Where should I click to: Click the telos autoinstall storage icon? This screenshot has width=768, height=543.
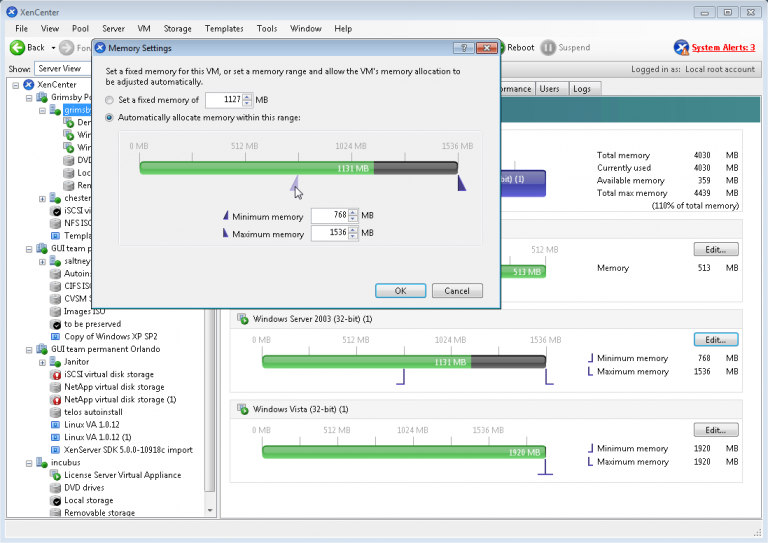56,412
